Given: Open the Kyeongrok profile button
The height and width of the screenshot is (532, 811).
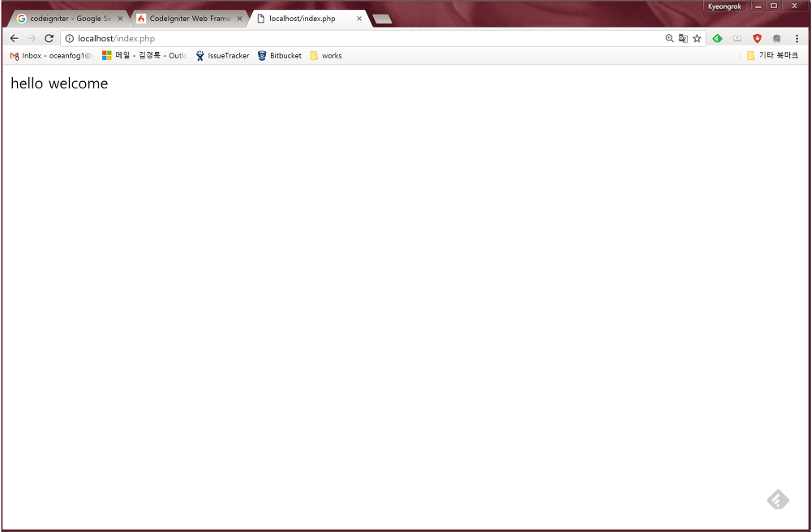Looking at the screenshot, I should [x=724, y=6].
